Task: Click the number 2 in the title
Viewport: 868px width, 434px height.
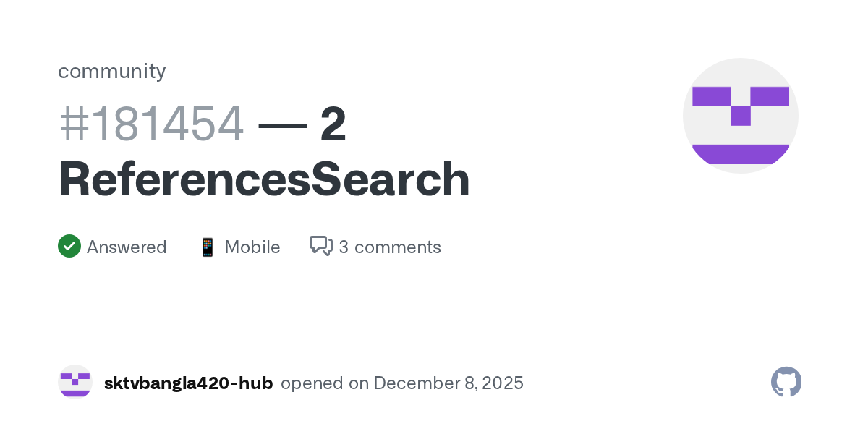Action: coord(333,124)
